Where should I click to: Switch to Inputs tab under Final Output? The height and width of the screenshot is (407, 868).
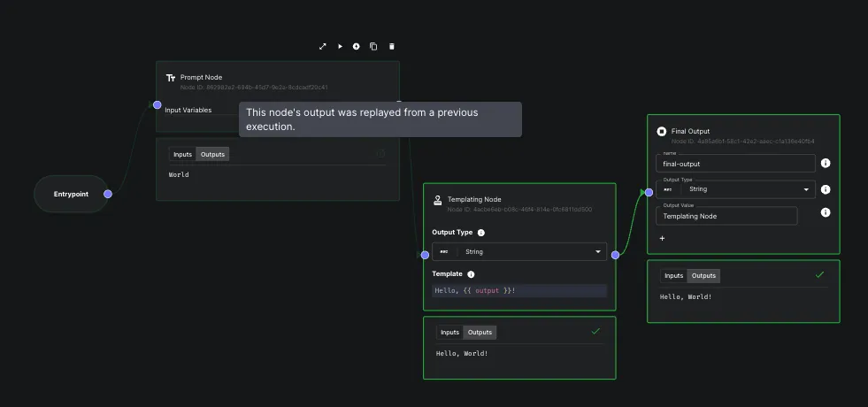[673, 276]
